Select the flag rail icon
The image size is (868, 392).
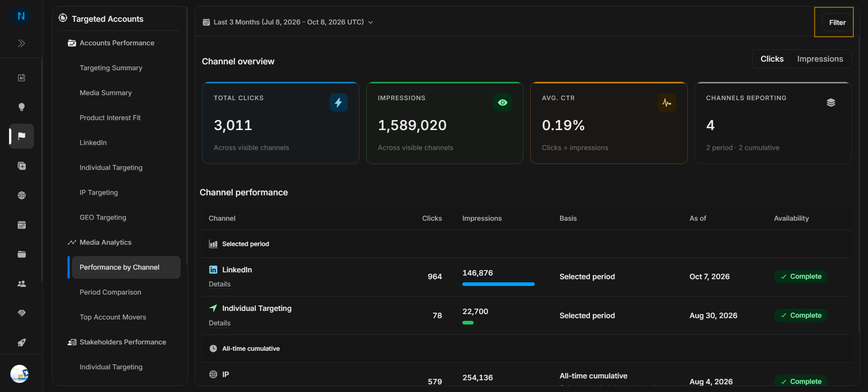coord(21,136)
